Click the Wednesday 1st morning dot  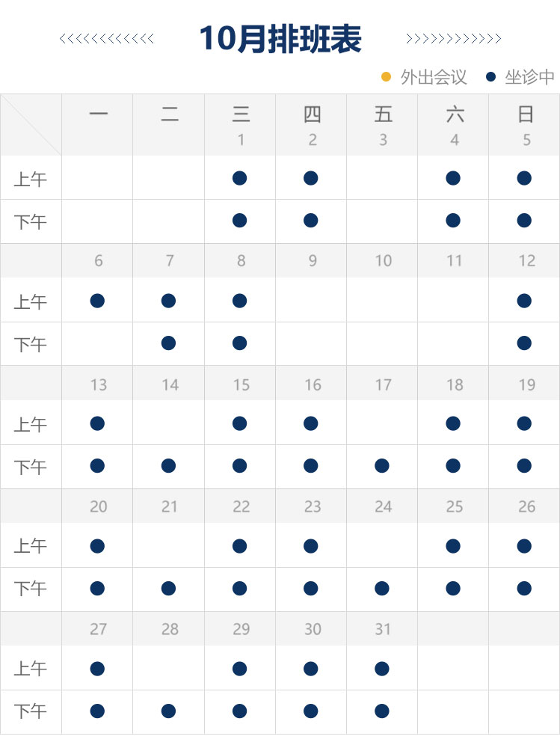click(x=239, y=178)
